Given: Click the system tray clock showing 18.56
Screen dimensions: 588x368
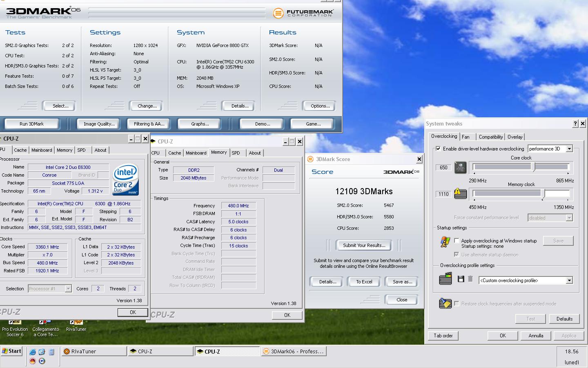Looking at the screenshot, I should click(572, 351).
